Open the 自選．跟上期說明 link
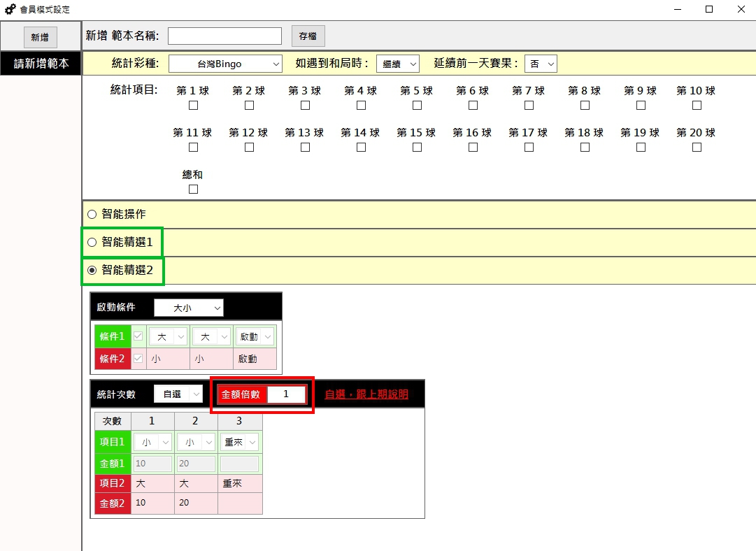This screenshot has height=551, width=756. point(366,394)
